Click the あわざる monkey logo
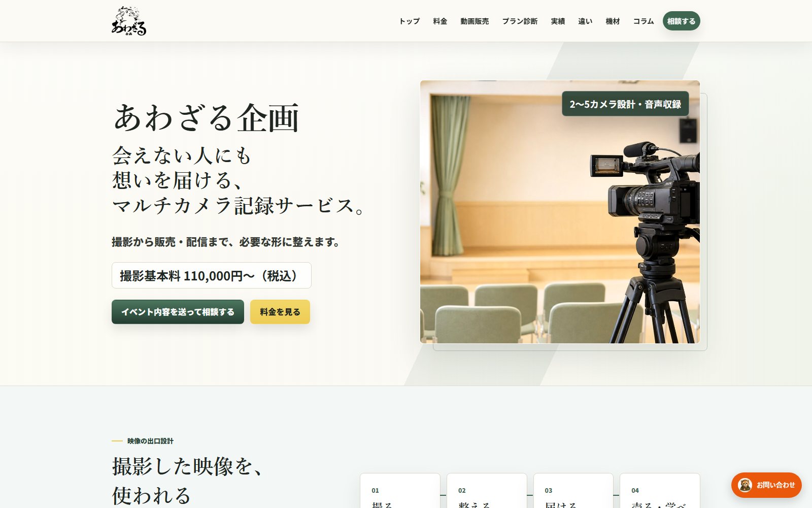The width and height of the screenshot is (812, 508). click(129, 21)
